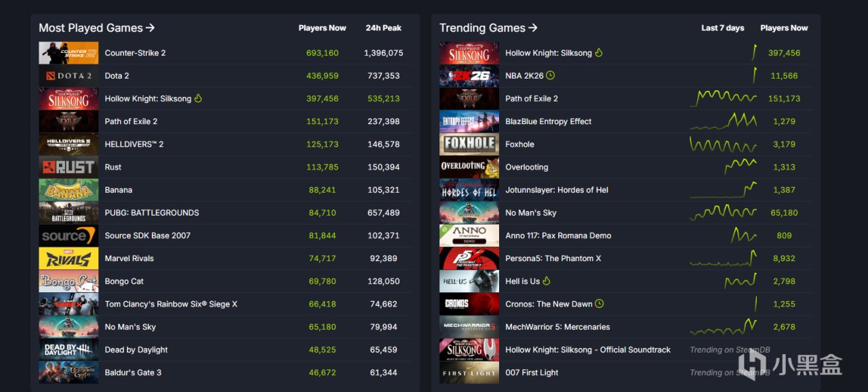
Task: Click the Bongo Cat thumbnail
Action: [68, 281]
